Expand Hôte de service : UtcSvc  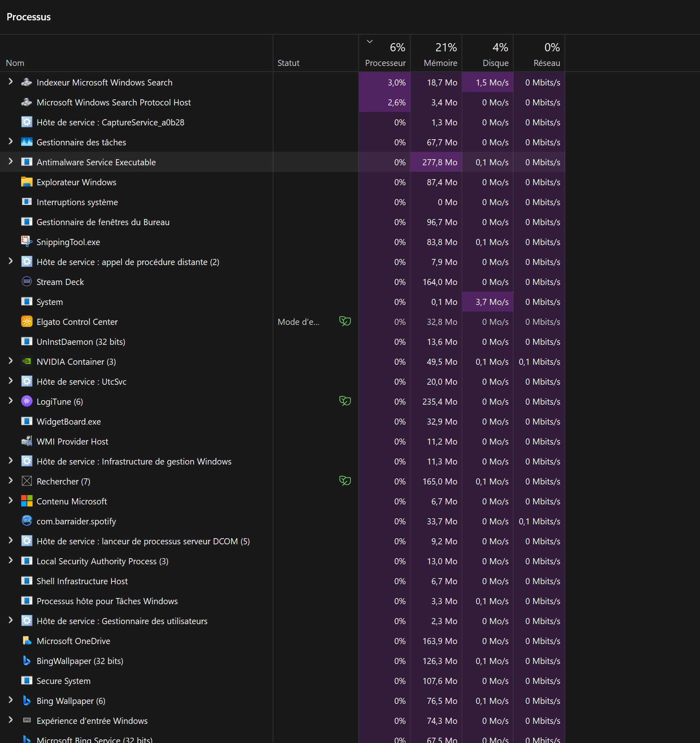pos(11,381)
